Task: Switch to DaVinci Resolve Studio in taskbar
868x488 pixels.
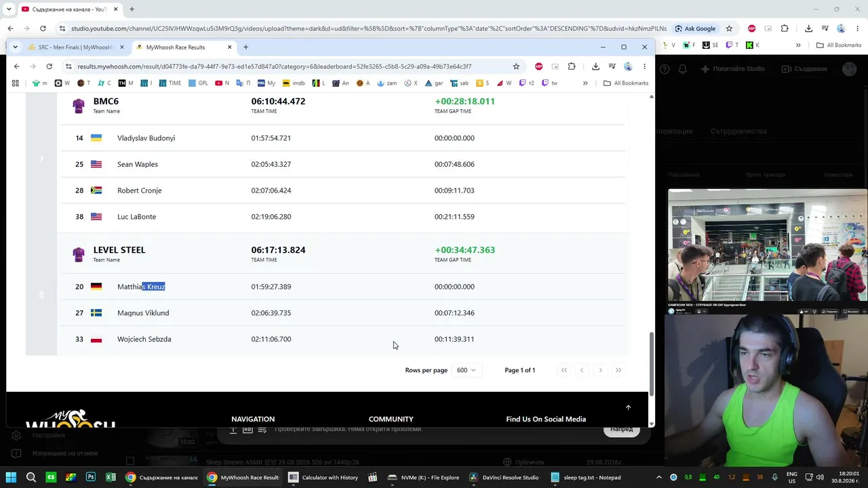Action: (504, 477)
